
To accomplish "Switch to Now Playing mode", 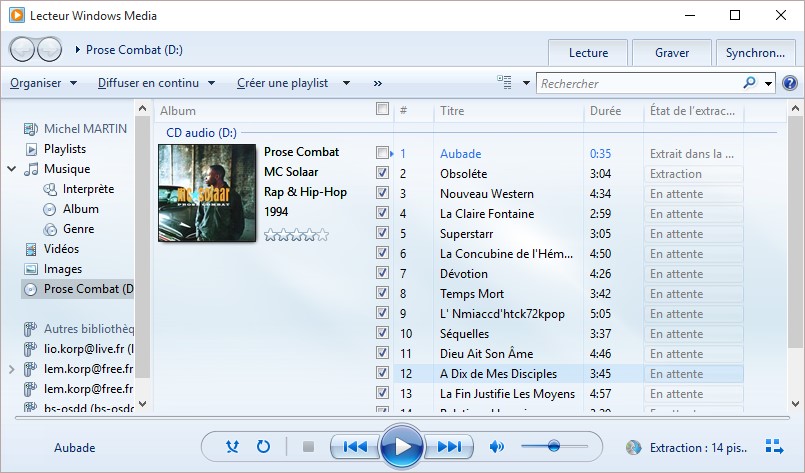I will pos(774,447).
